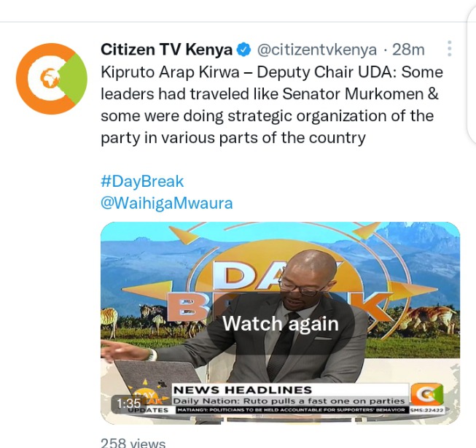
Task: Click the partial panel at the right edge
Action: 472,72
